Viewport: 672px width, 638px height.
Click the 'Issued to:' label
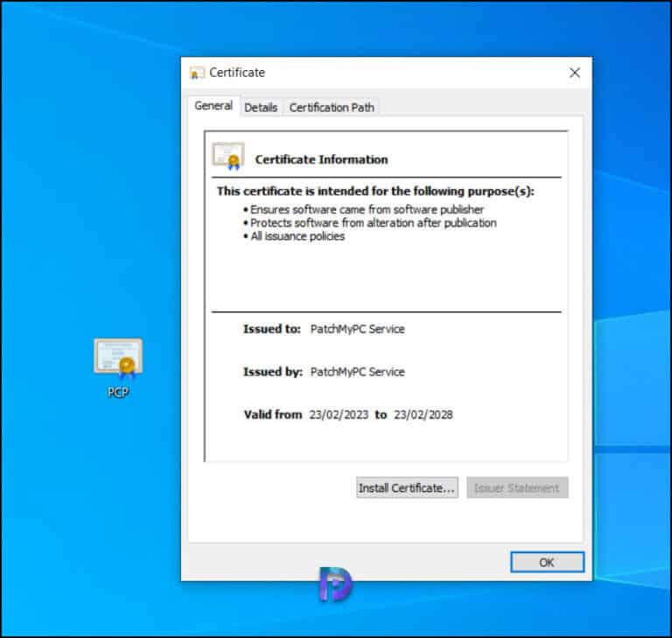[272, 329]
